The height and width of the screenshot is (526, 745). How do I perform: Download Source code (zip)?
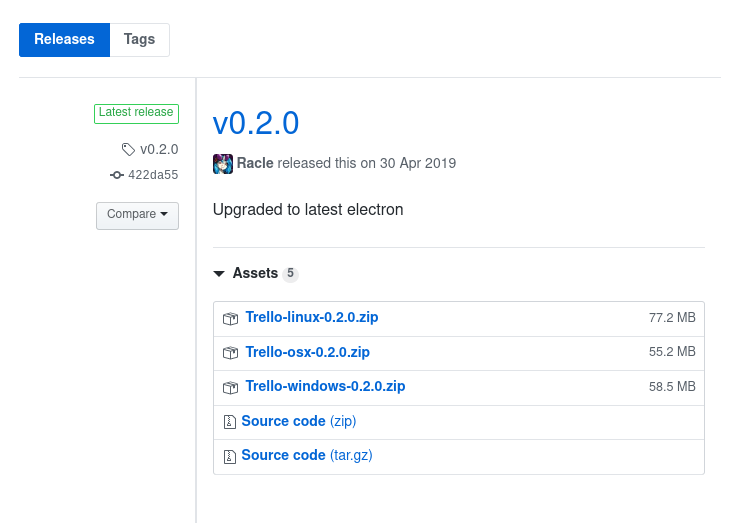[x=299, y=421]
